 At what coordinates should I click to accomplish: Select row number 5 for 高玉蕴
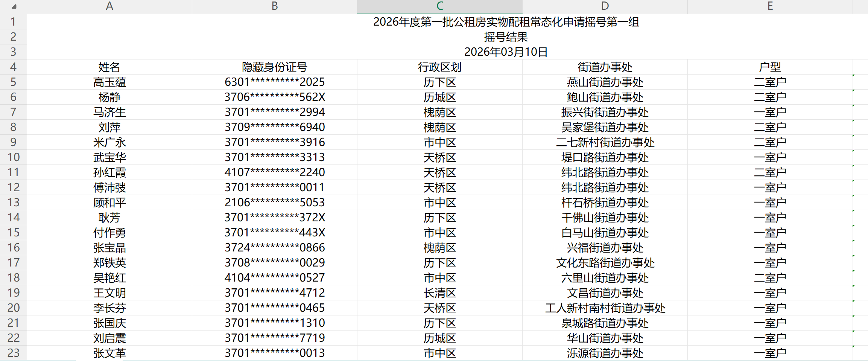pyautogui.click(x=13, y=82)
